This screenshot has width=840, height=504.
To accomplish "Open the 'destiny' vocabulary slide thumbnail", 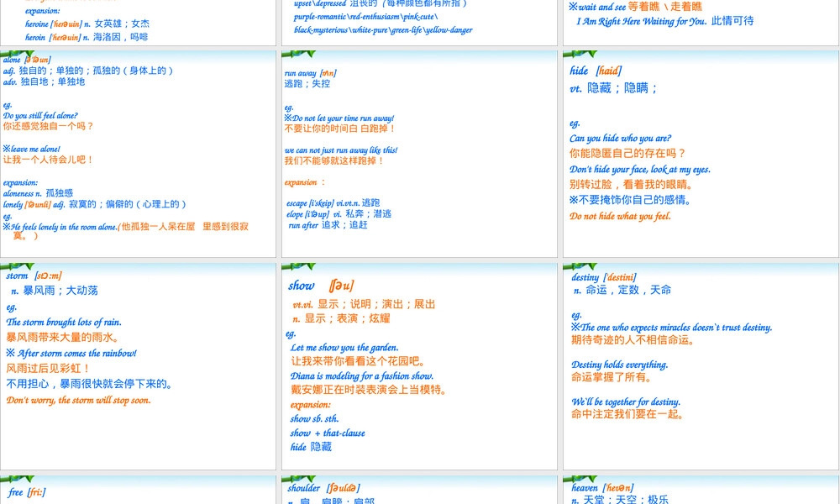I will 701,366.
